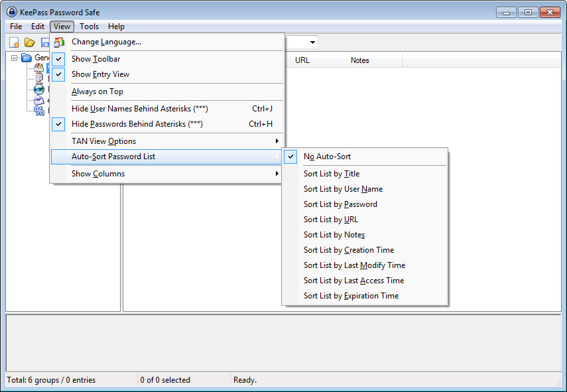Open the File menu

pyautogui.click(x=16, y=27)
